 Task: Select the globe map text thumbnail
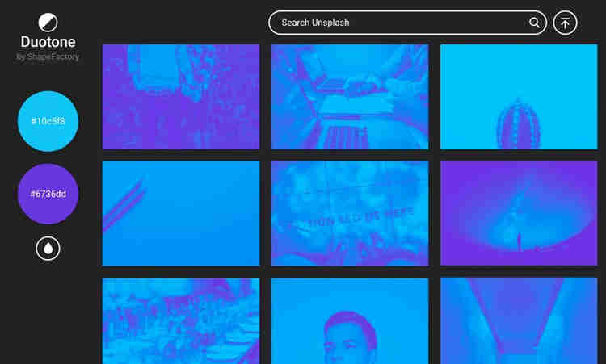coord(350,213)
